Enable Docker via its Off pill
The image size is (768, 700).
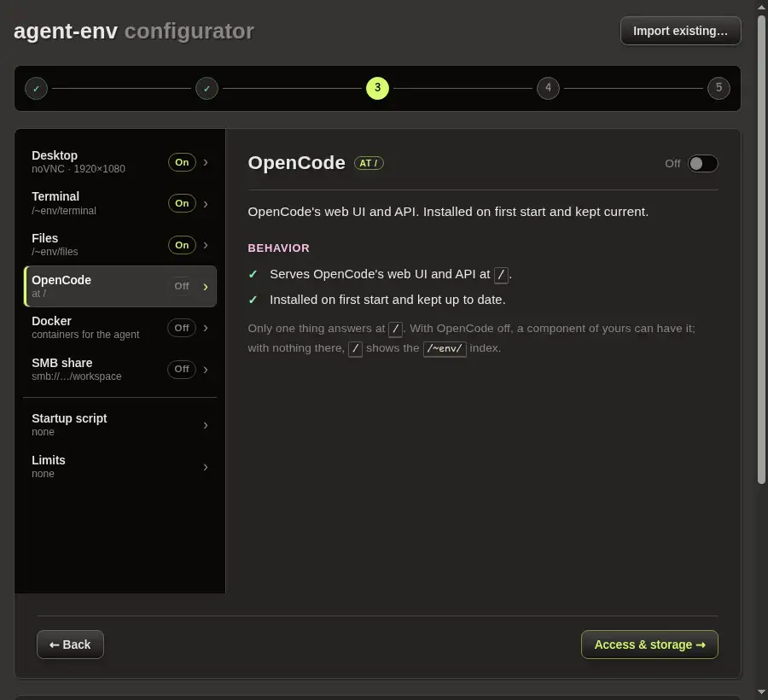point(182,328)
